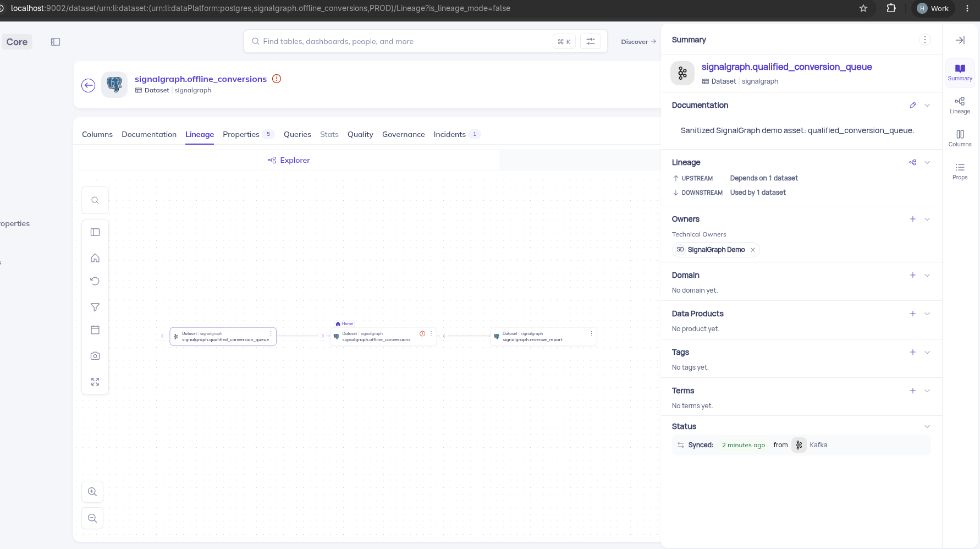Open the summary panel more-options menu
The image size is (980, 549).
click(x=924, y=40)
